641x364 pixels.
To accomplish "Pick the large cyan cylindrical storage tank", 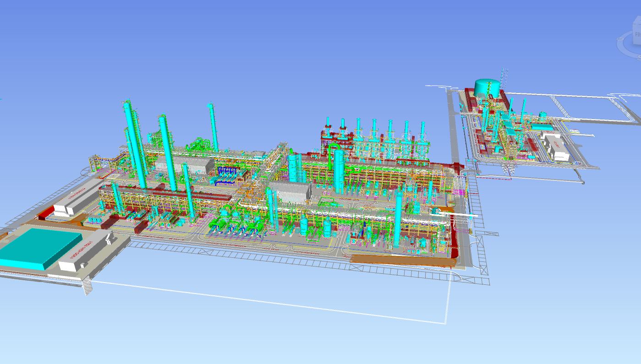I will coord(487,87).
